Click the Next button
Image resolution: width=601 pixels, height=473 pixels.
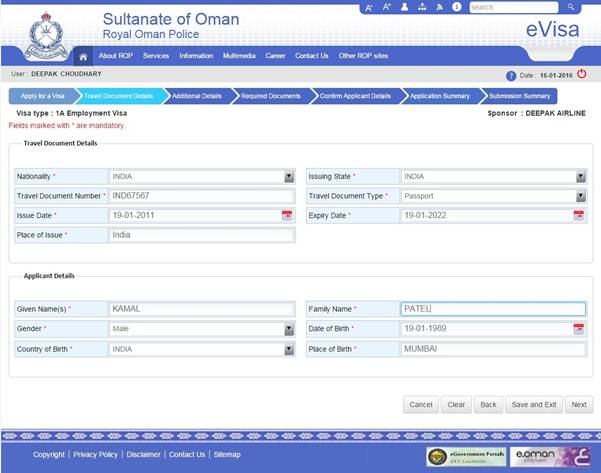coord(579,404)
